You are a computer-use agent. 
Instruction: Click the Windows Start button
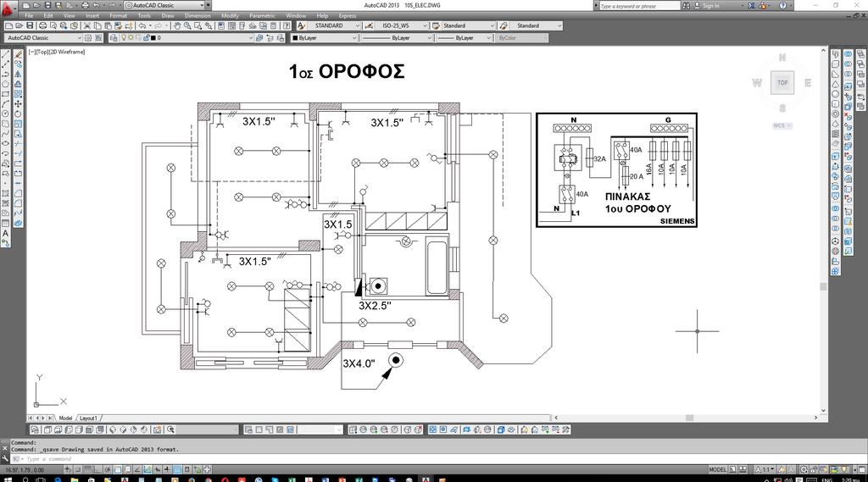(x=8, y=479)
